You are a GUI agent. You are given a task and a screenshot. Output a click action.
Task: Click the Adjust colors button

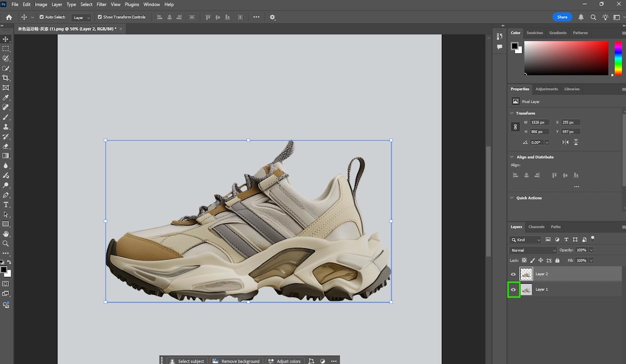click(284, 361)
